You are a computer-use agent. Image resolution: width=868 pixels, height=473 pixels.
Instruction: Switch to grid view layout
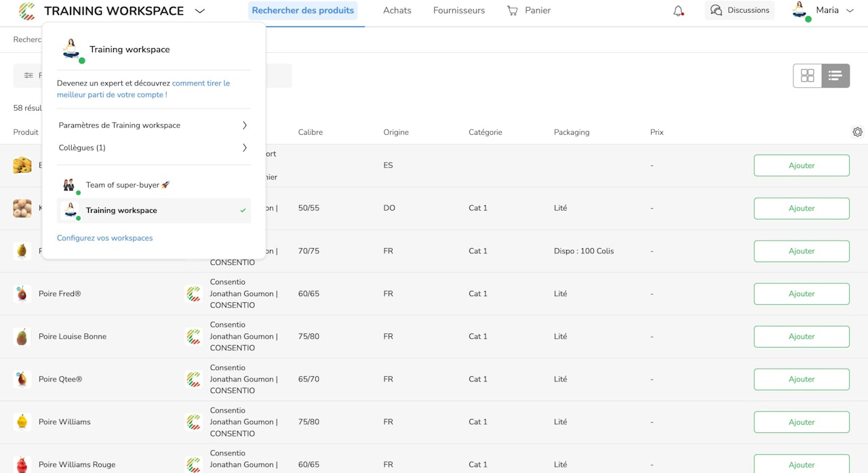click(807, 76)
